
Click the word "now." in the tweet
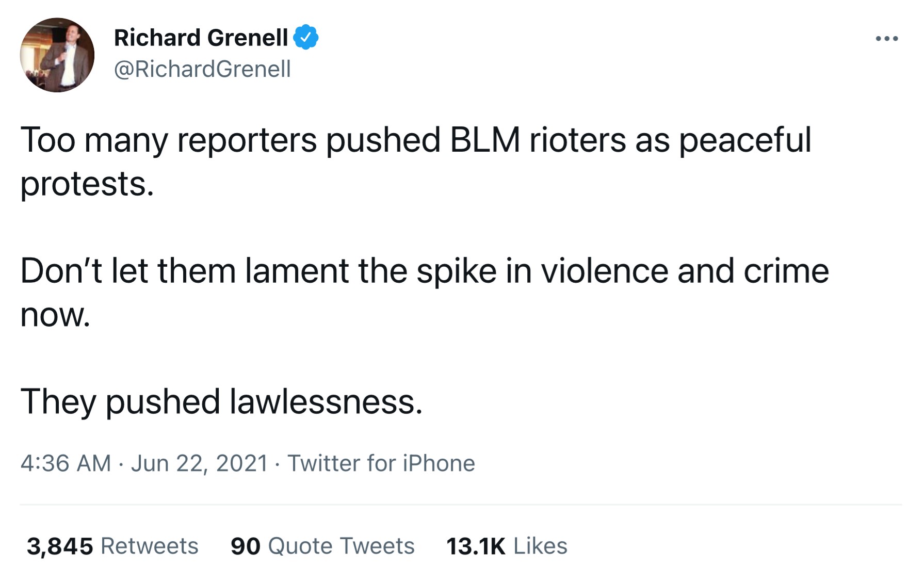coord(55,315)
